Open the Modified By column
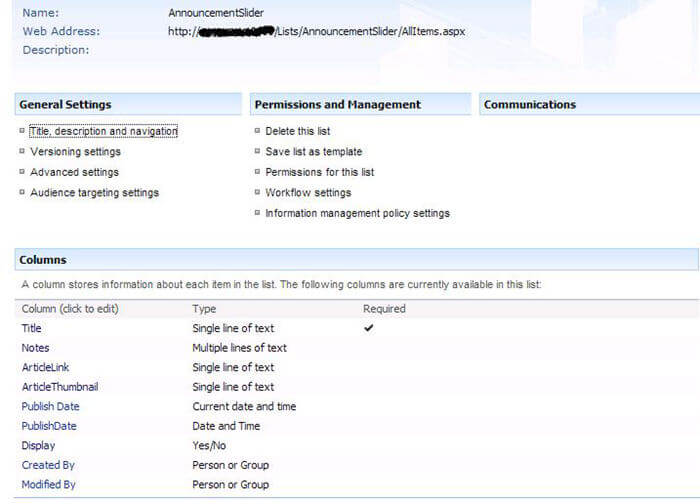The image size is (700, 504). click(x=49, y=485)
